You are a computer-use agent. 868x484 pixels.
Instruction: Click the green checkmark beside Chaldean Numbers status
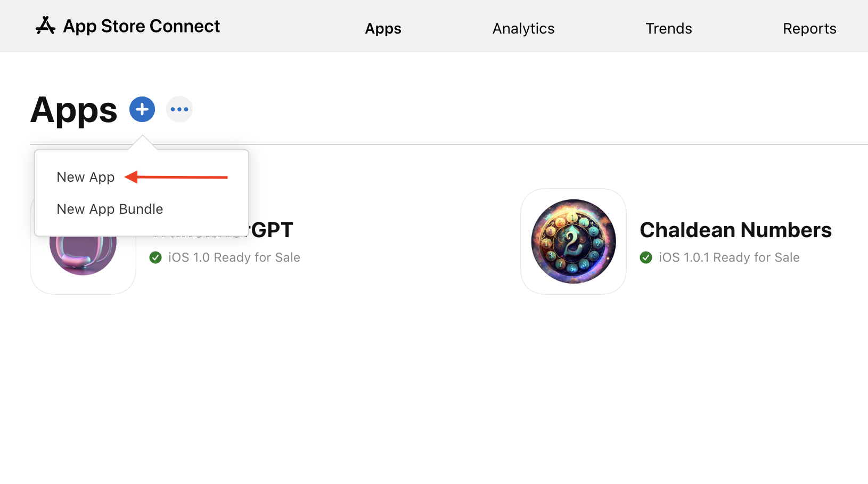click(x=646, y=257)
